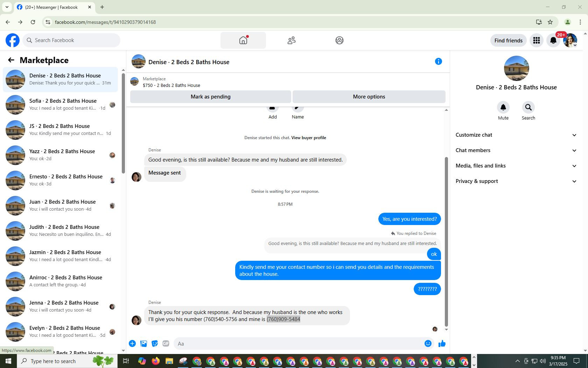Click the "????????" message bubble

click(x=427, y=289)
